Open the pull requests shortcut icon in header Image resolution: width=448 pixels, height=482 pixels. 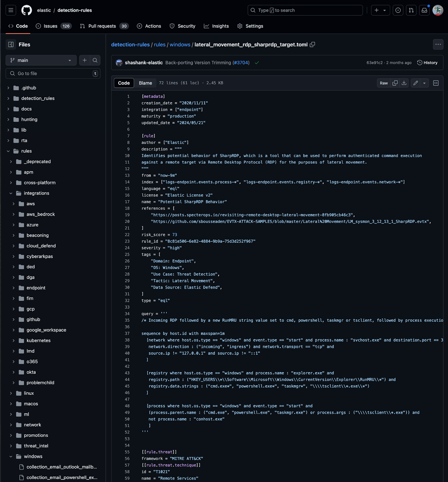(x=411, y=10)
